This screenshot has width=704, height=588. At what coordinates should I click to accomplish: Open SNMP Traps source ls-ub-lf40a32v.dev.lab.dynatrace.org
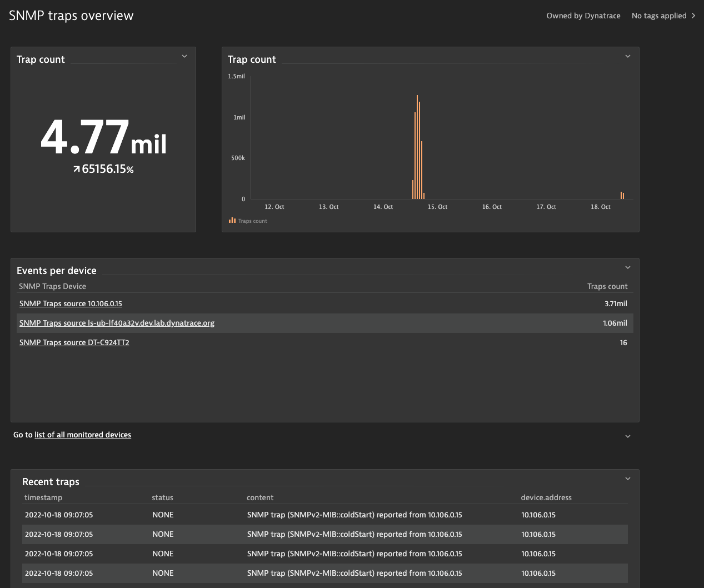point(117,323)
